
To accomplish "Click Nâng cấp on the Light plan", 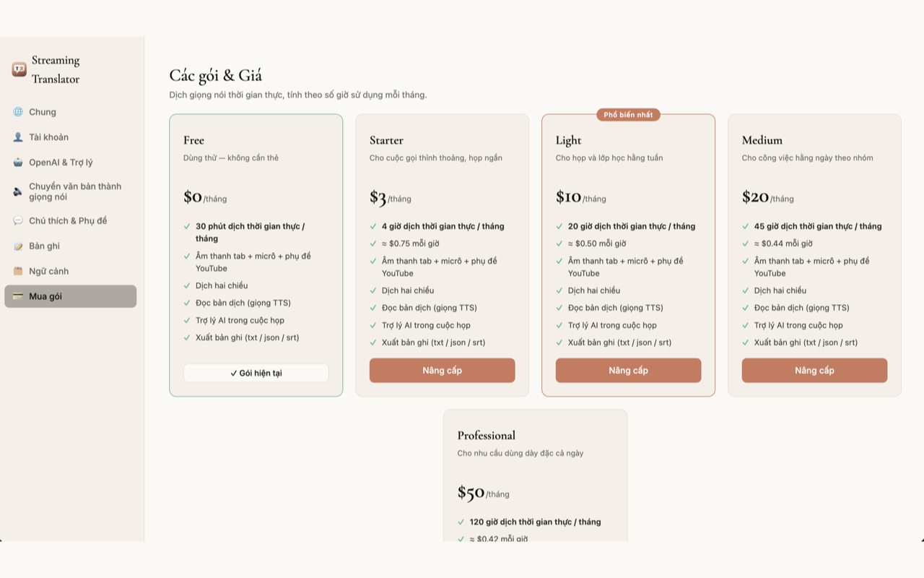I will [629, 371].
